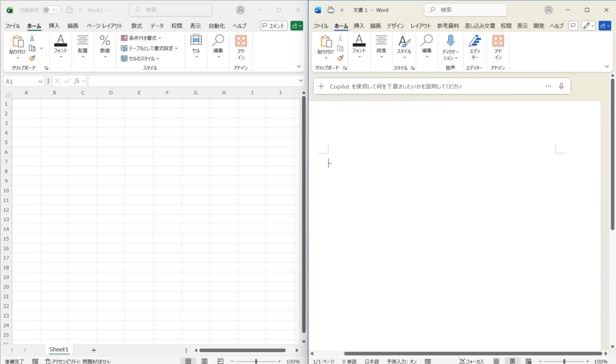Image resolution: width=616 pixels, height=364 pixels.
Task: Click the Word paste clipboard icon
Action: pos(326,41)
